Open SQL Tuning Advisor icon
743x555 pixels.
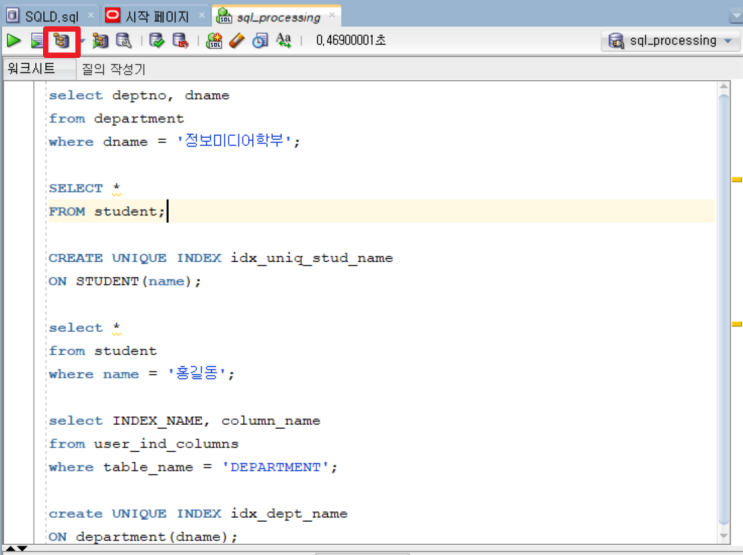coord(124,41)
